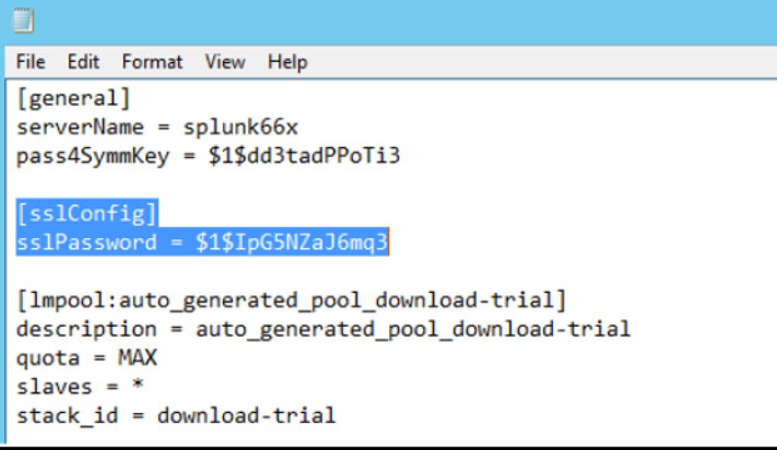
Task: Open the Edit menu
Action: [83, 62]
